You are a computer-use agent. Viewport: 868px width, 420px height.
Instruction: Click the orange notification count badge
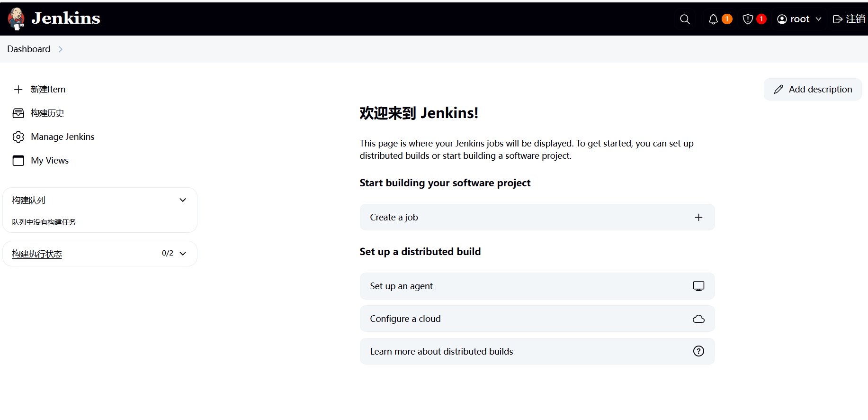click(727, 19)
